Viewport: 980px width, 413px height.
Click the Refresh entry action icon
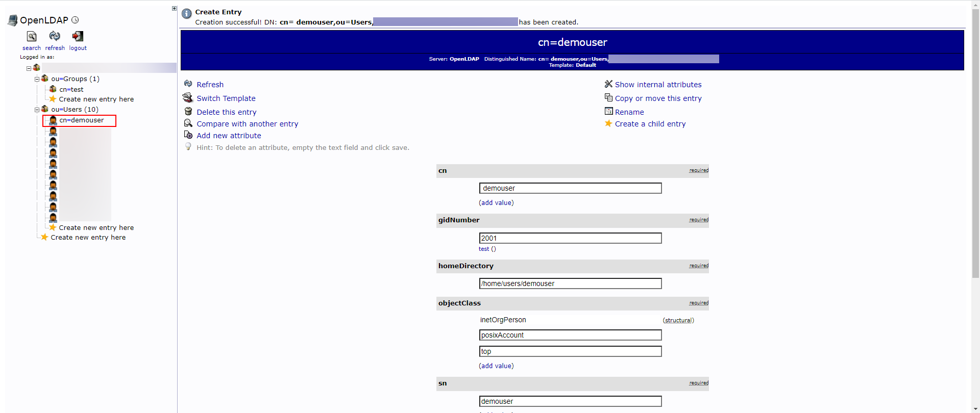click(188, 84)
